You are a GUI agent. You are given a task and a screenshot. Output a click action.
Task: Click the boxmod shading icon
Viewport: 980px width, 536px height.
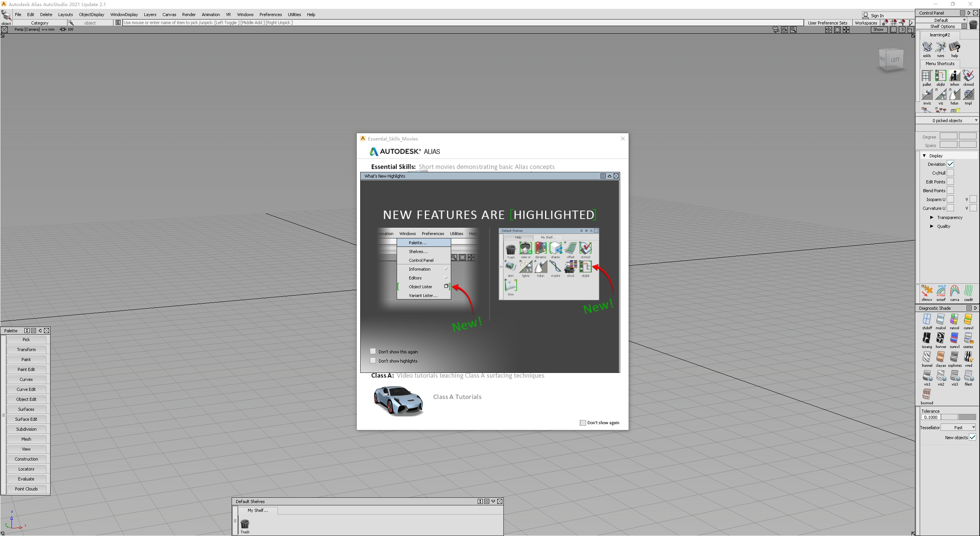pyautogui.click(x=927, y=394)
